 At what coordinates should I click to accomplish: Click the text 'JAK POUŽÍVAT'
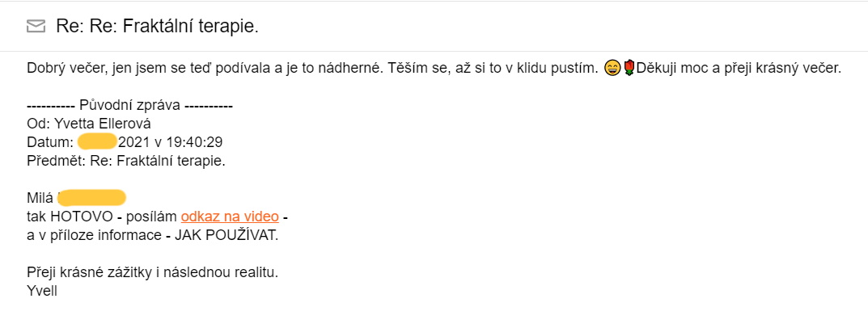pyautogui.click(x=225, y=235)
